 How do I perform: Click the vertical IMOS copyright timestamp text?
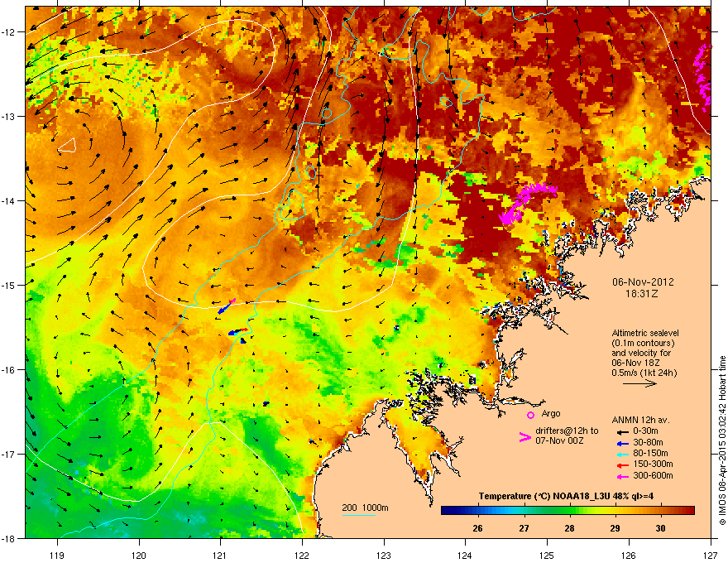(x=722, y=440)
